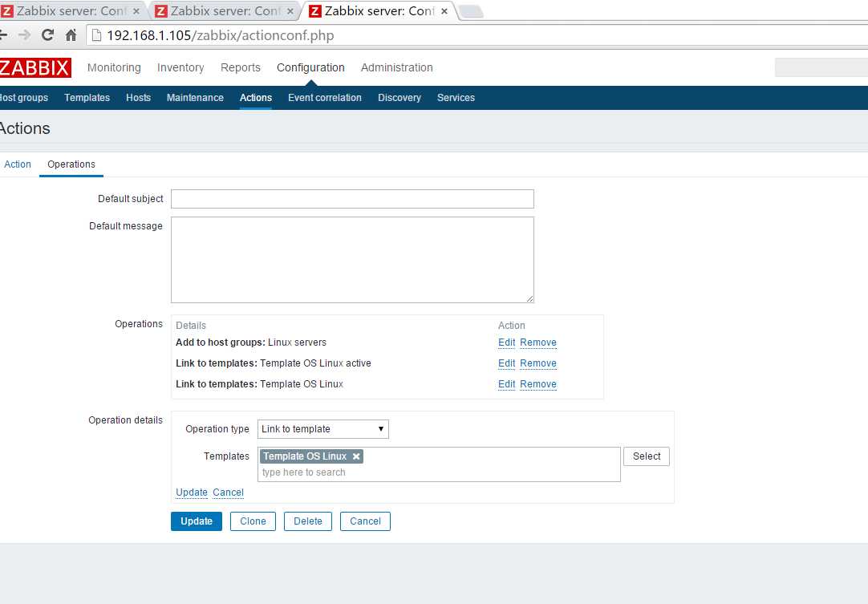Screen dimensions: 868x604
Task: Go to Templates submenu
Action: (x=87, y=97)
